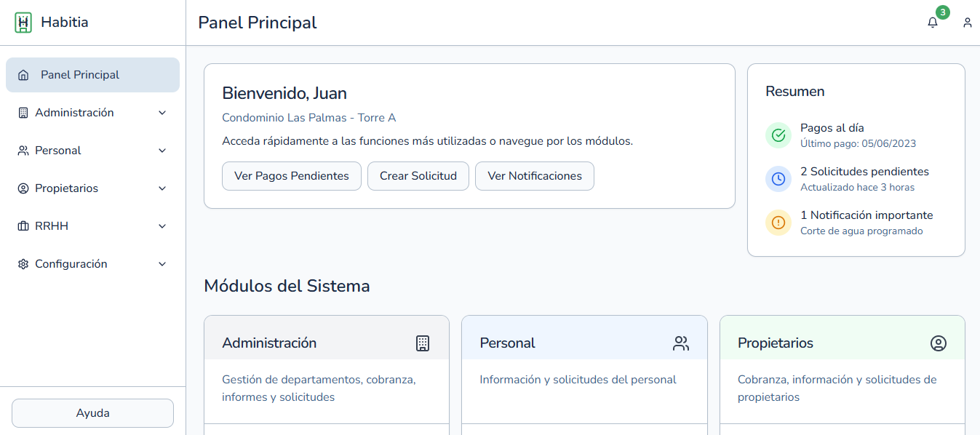Click the Ayuda button

(x=92, y=412)
